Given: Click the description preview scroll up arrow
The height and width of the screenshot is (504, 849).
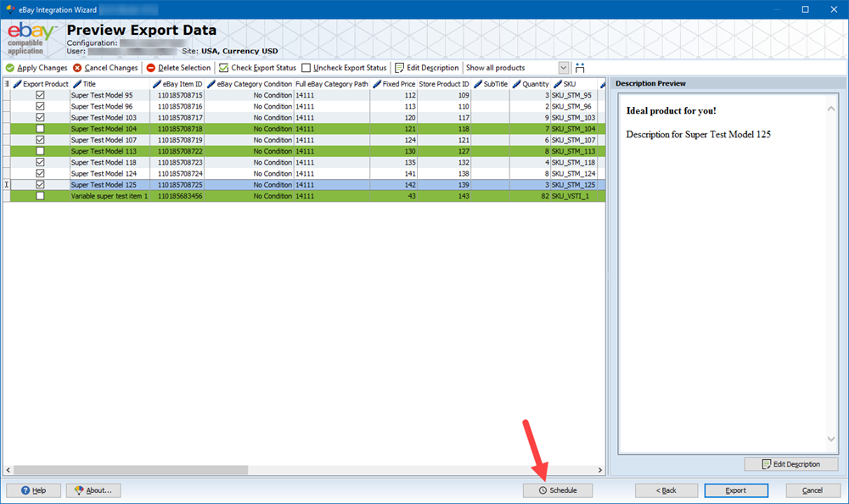Looking at the screenshot, I should tap(831, 109).
